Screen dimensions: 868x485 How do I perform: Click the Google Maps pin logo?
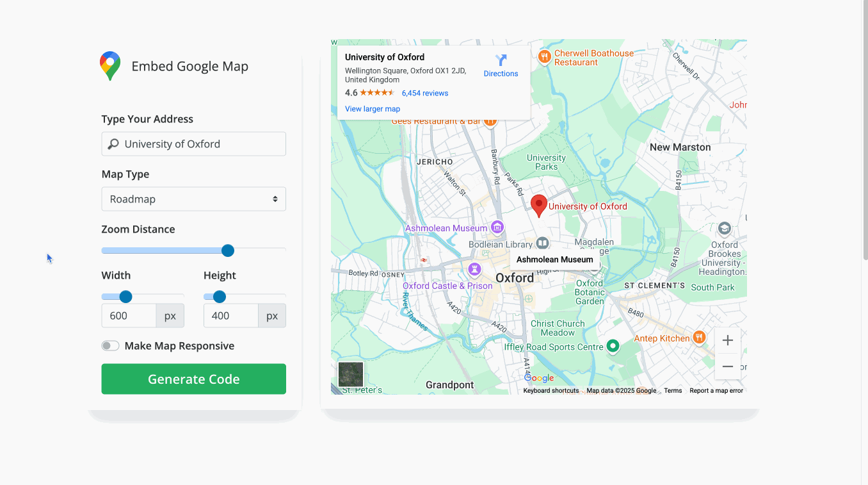point(110,66)
